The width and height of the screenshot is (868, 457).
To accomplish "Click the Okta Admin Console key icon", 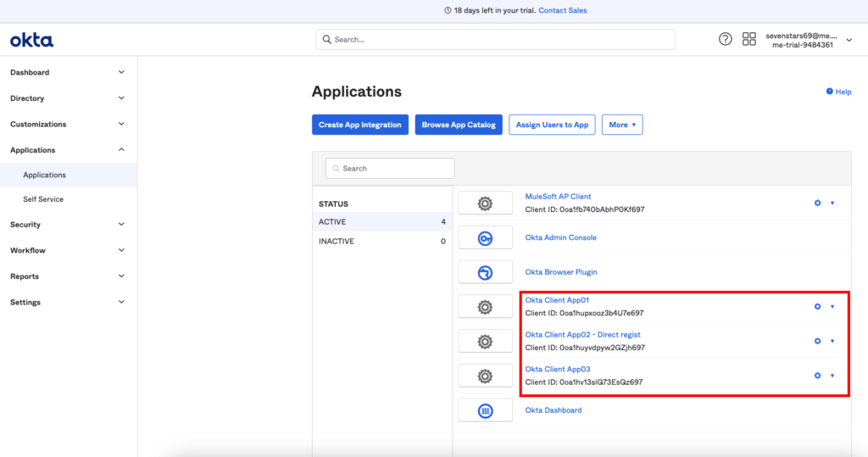I will [485, 238].
